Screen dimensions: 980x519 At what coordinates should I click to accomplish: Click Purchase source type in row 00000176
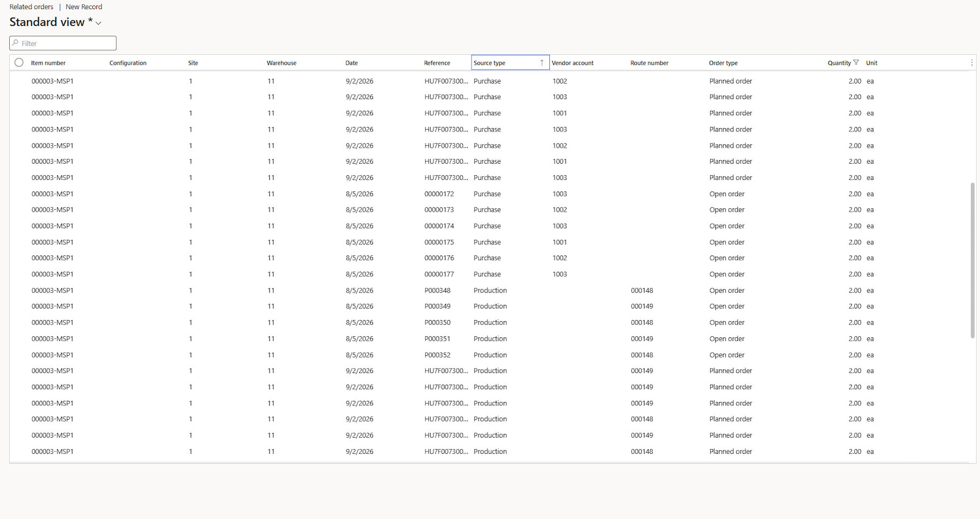coord(487,258)
